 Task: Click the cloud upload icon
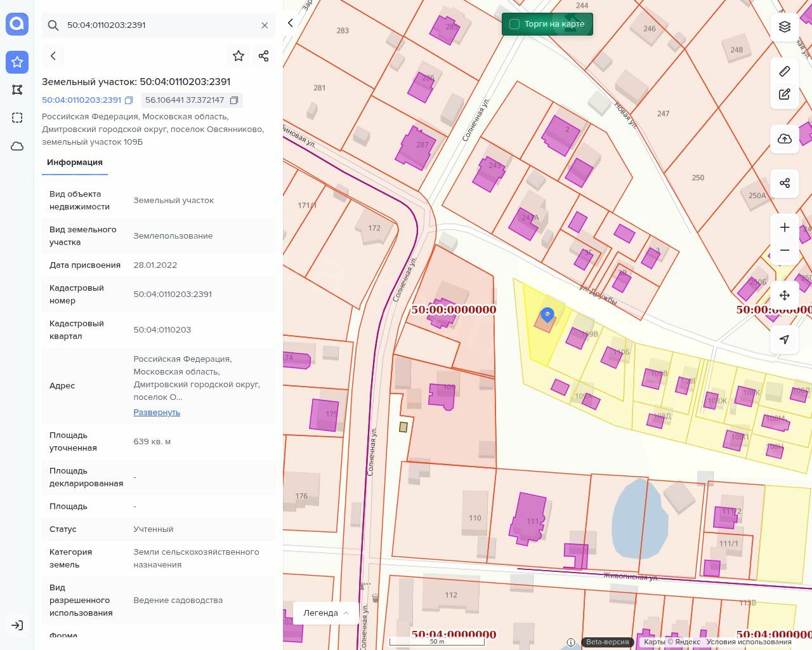point(785,139)
